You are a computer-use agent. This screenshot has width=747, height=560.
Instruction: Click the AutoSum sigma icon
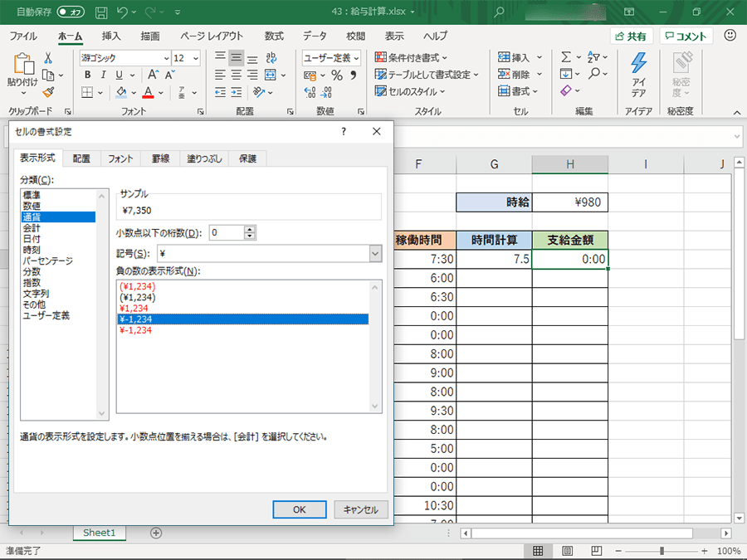point(565,57)
